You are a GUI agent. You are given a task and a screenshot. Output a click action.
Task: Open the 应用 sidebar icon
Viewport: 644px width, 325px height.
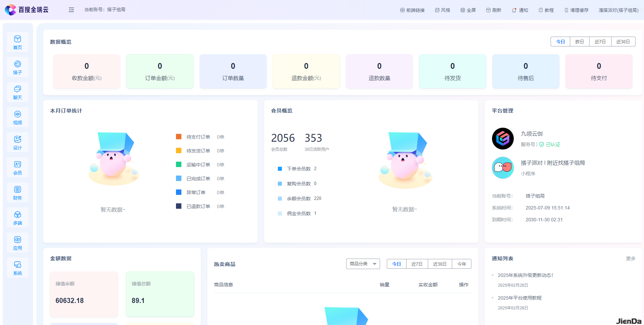click(18, 243)
